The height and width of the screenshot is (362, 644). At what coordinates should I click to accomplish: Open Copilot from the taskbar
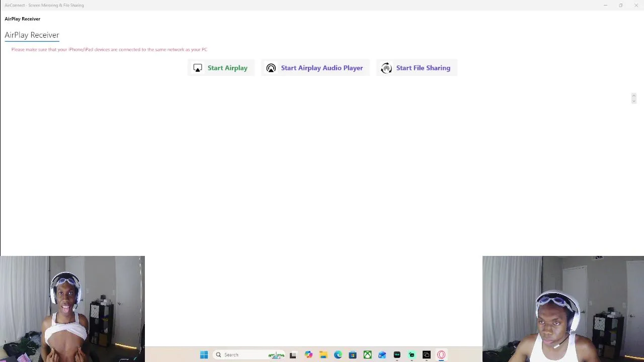(308, 355)
